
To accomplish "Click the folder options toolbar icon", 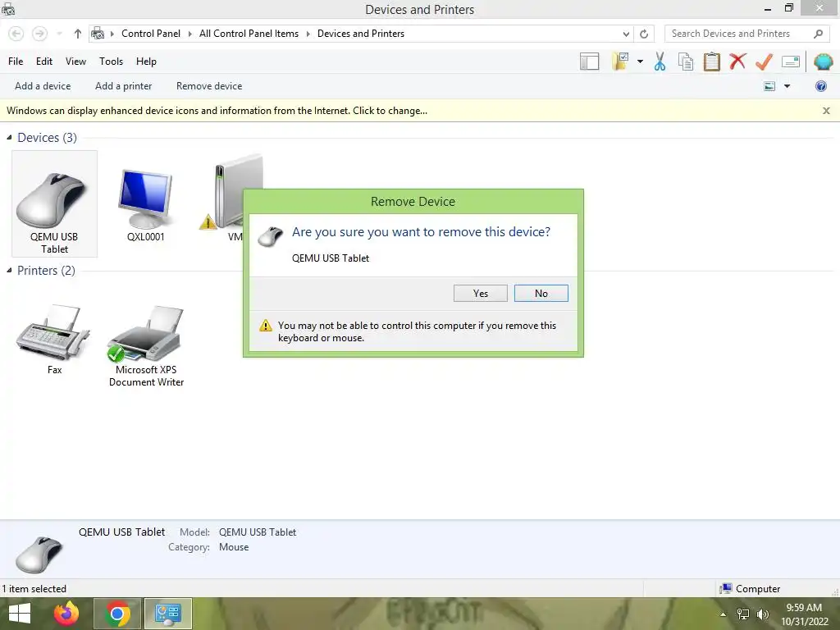I will [x=621, y=62].
